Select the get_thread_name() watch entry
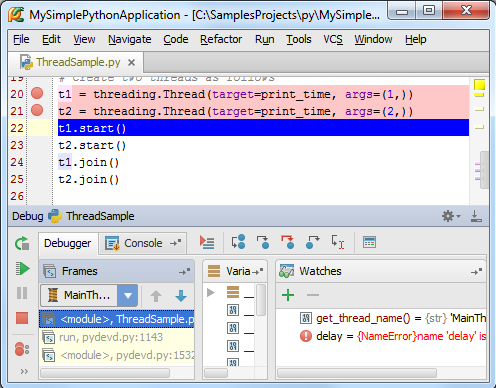Image resolution: width=496 pixels, height=388 pixels. pos(381,318)
